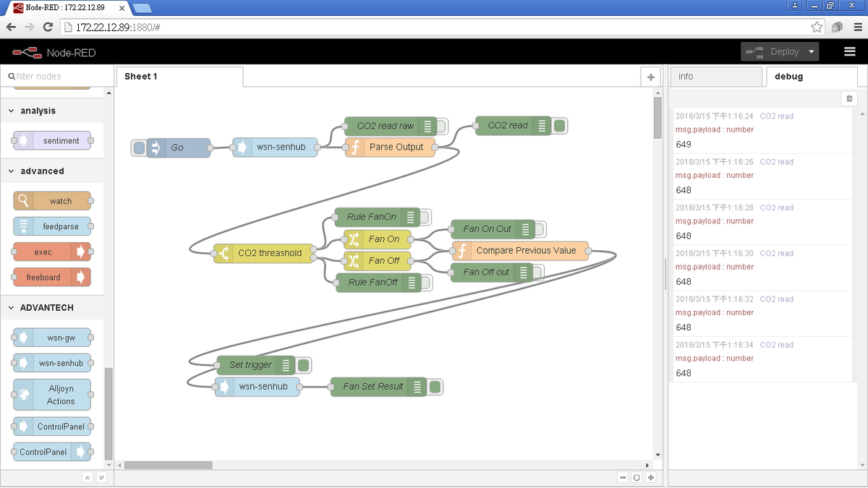Click the zoom out canvas button
This screenshot has height=488, width=868.
click(624, 477)
